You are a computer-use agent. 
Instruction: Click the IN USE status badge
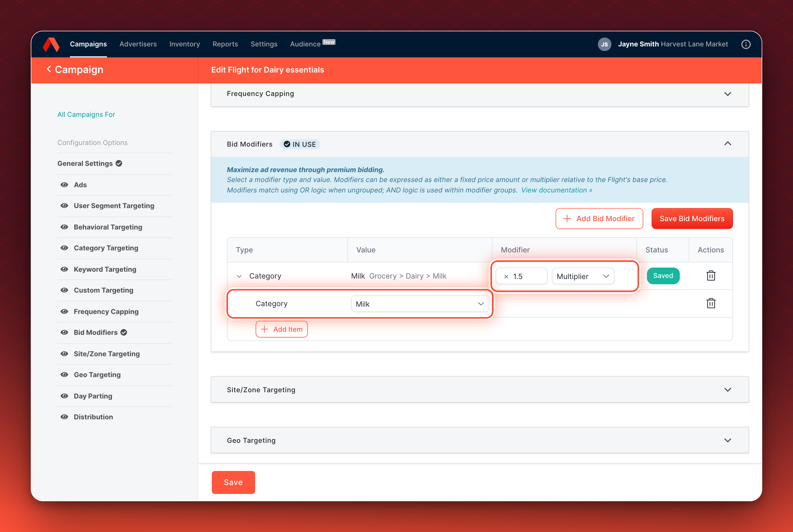click(300, 144)
